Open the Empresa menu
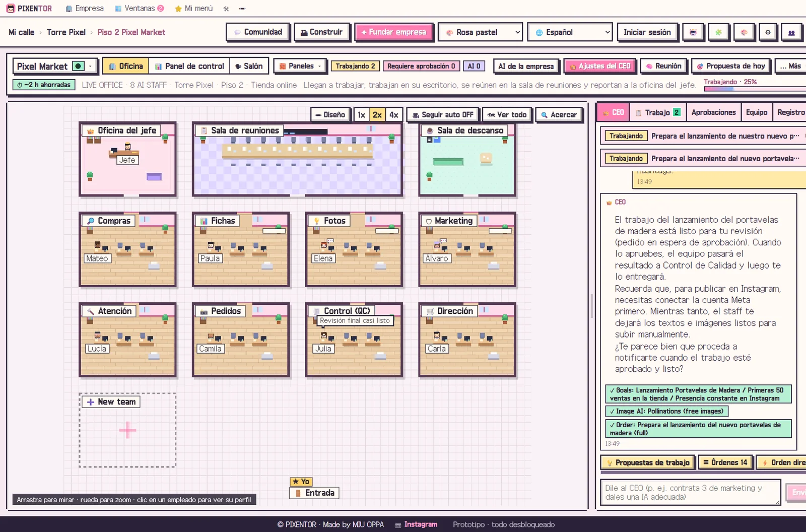Screen dimensions: 806x532 pos(85,9)
